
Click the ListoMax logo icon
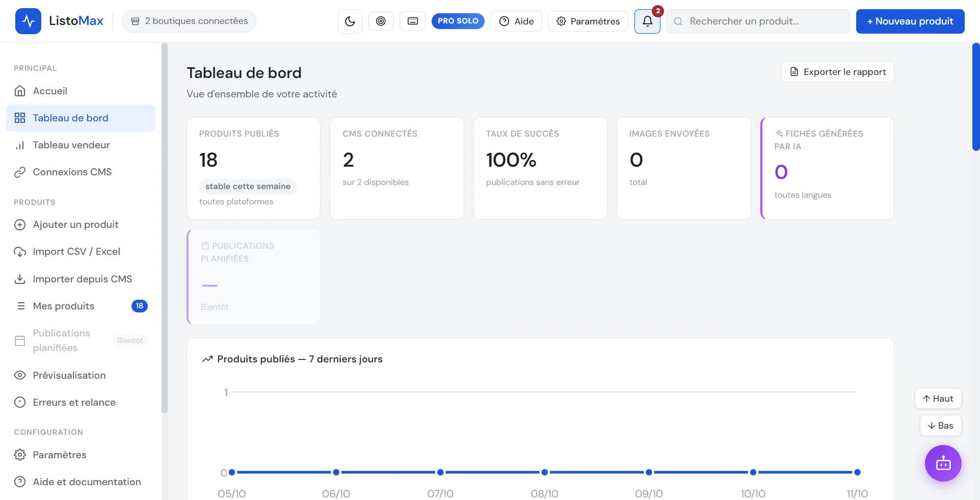[28, 21]
